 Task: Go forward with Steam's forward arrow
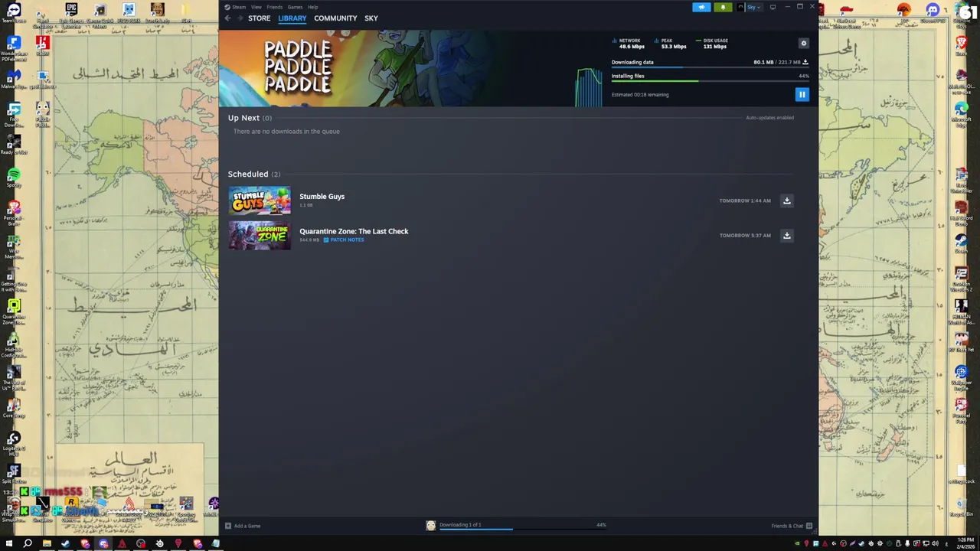(x=239, y=18)
